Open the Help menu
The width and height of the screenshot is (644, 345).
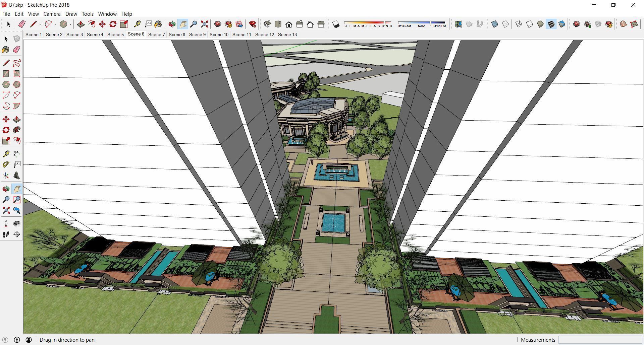[126, 14]
